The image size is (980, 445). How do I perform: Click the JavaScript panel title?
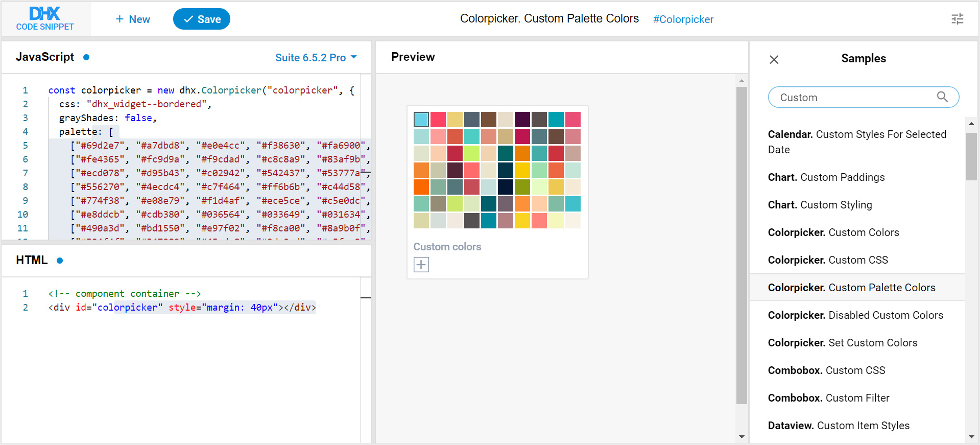45,57
